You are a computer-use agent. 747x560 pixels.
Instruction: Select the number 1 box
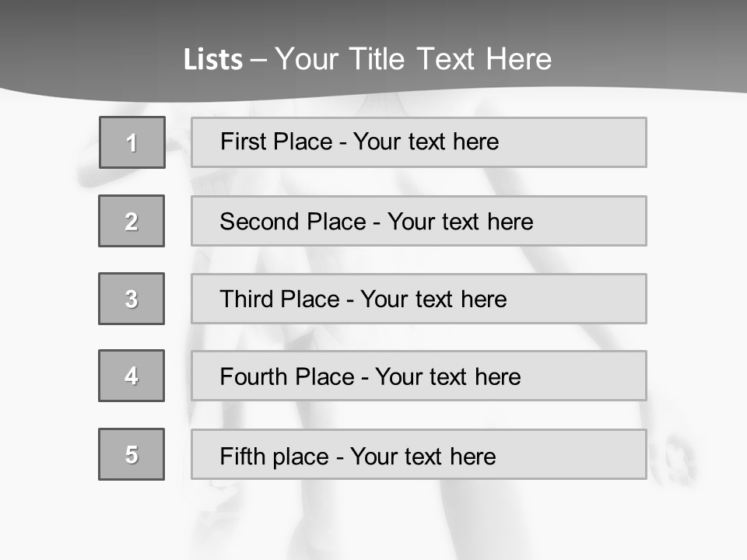pos(132,142)
